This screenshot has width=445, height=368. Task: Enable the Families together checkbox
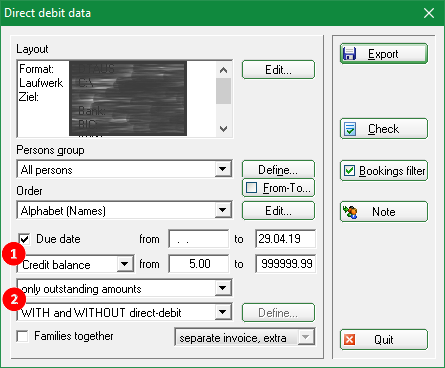(23, 336)
